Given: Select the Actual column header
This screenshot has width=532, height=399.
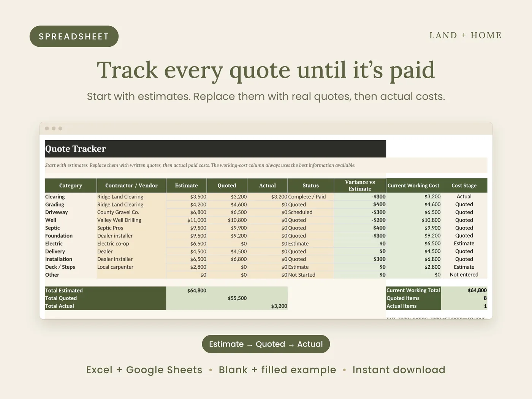Looking at the screenshot, I should coord(268,185).
